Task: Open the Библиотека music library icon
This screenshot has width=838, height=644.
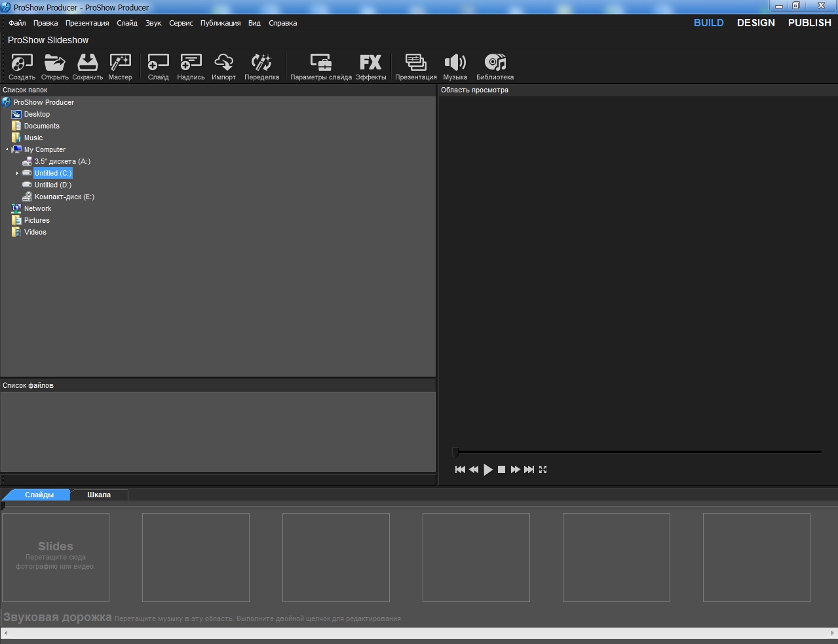Action: (x=495, y=67)
